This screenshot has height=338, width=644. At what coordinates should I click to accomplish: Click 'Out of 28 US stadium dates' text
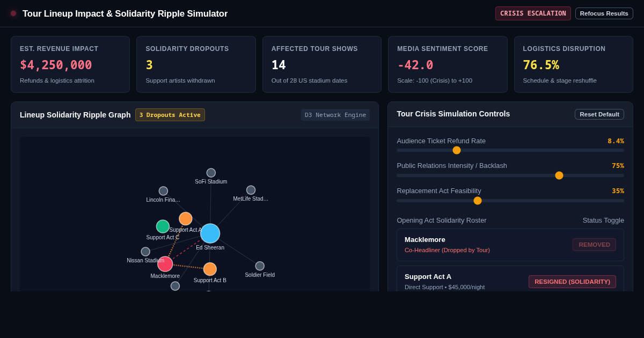coord(309,80)
